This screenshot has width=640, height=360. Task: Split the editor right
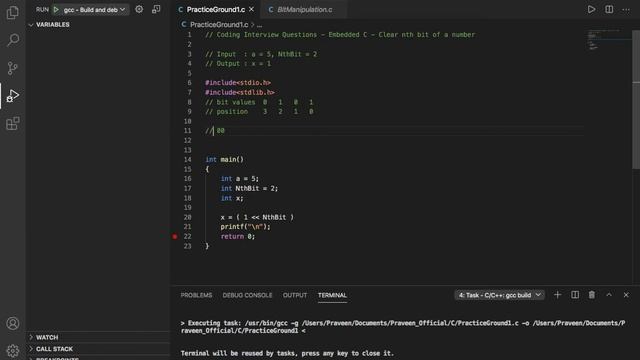click(x=609, y=9)
